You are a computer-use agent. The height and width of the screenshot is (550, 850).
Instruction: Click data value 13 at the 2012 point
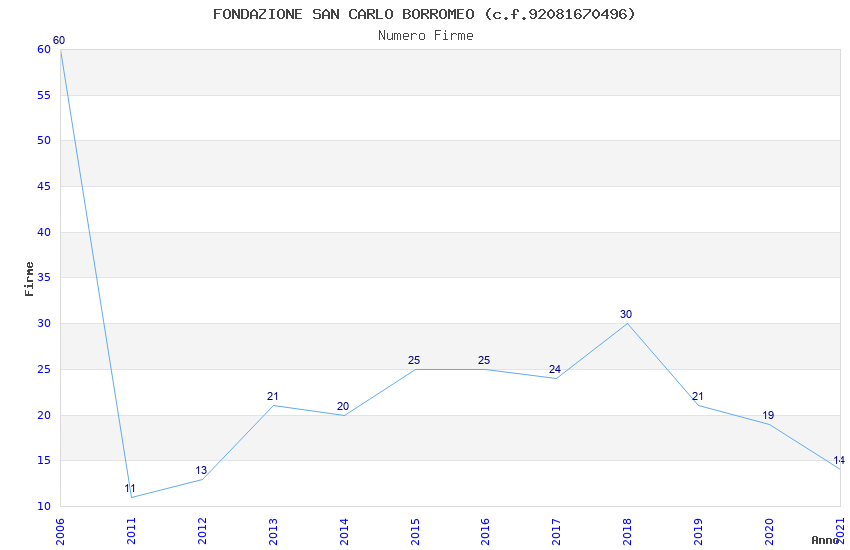201,470
